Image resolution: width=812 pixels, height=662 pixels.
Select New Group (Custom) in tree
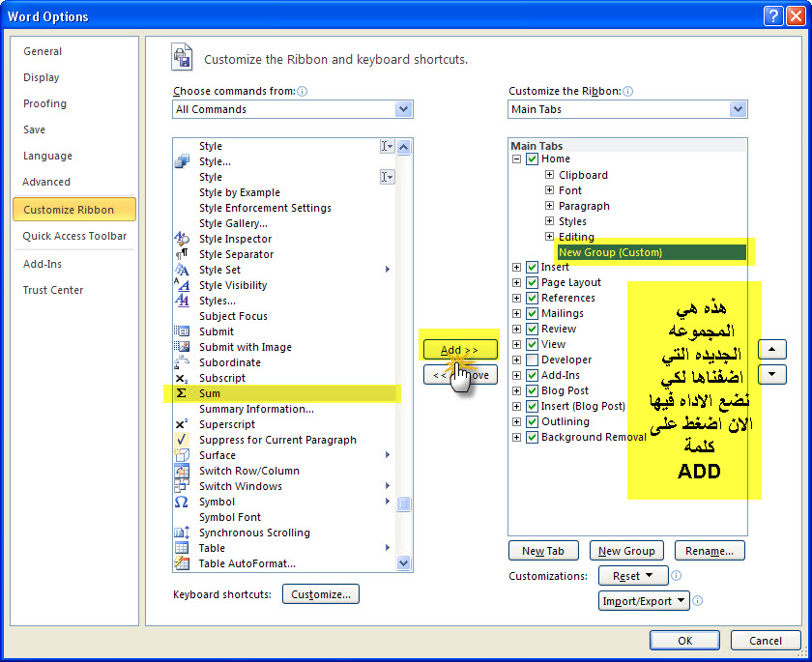click(x=652, y=252)
